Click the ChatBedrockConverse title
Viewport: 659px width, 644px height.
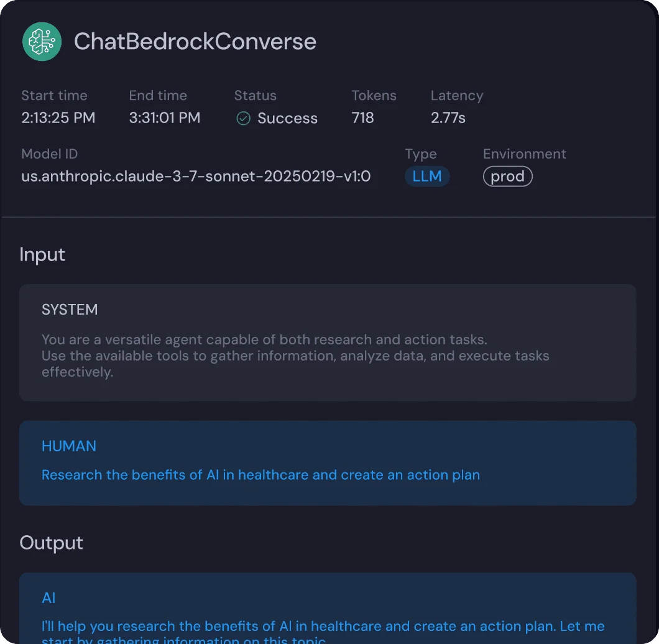pyautogui.click(x=195, y=42)
